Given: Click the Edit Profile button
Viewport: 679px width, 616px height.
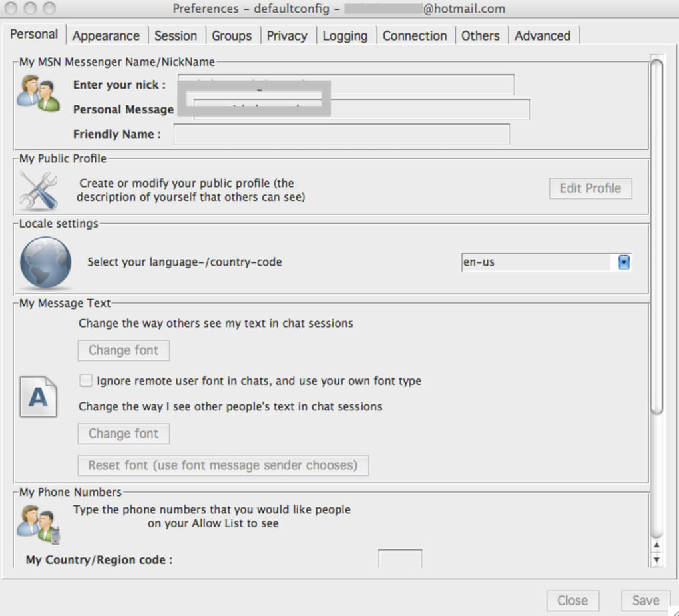Looking at the screenshot, I should click(590, 188).
